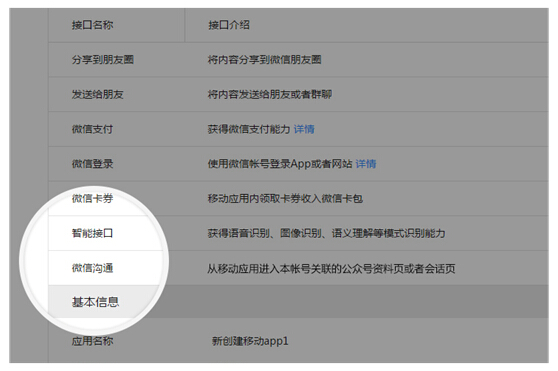Click the 接口名称 column header
This screenshot has width=558, height=371.
[x=92, y=25]
